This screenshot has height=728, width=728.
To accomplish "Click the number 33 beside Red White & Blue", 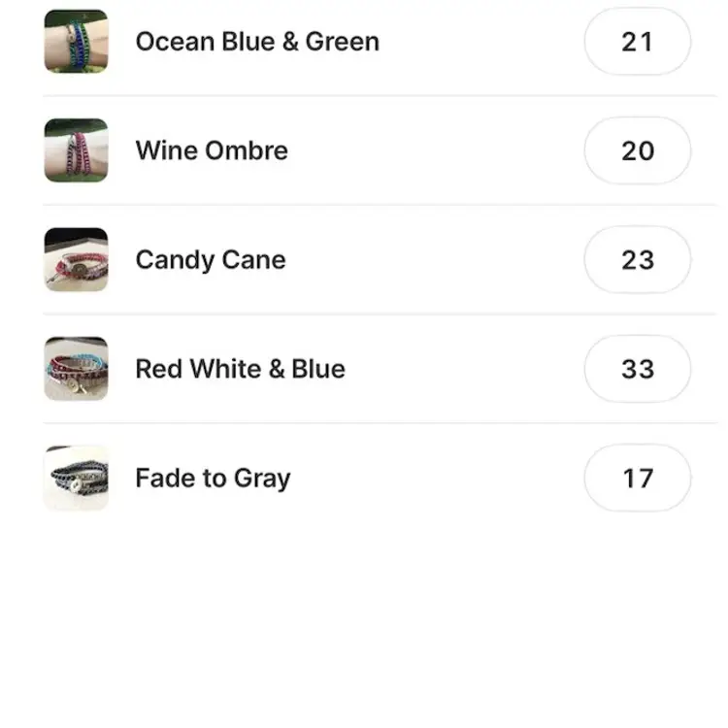I will (637, 369).
